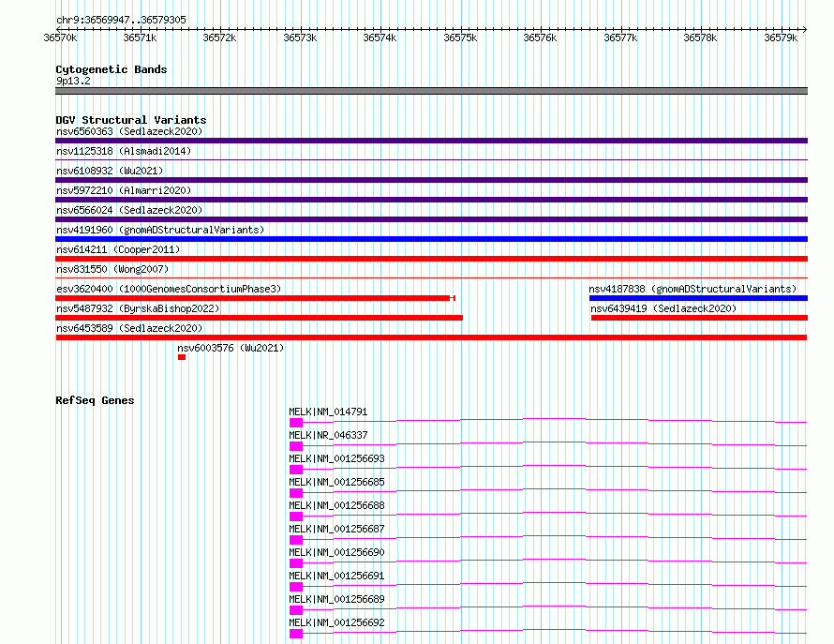Click the small red nsv6003576 variant block

pyautogui.click(x=182, y=357)
